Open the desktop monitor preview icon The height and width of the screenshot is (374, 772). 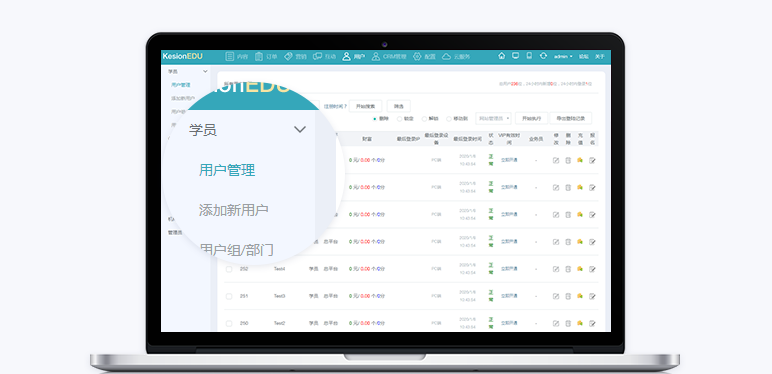515,56
